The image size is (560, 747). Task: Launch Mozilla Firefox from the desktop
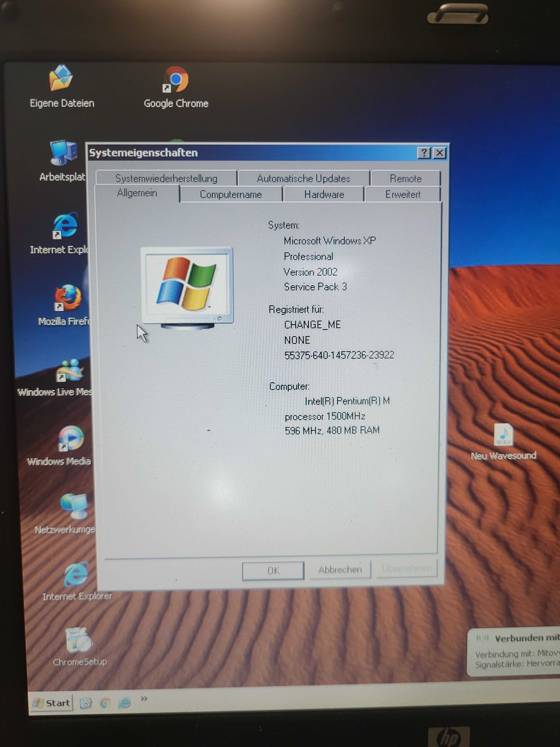68,297
